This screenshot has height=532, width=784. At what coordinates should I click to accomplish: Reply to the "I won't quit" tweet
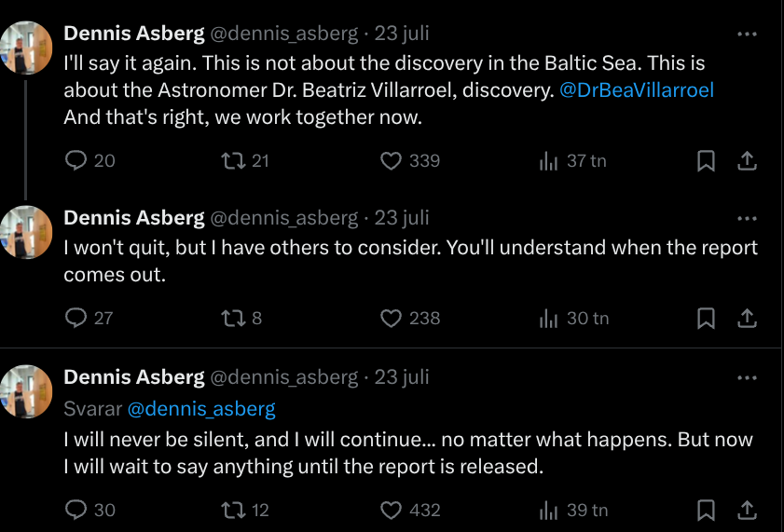click(76, 319)
